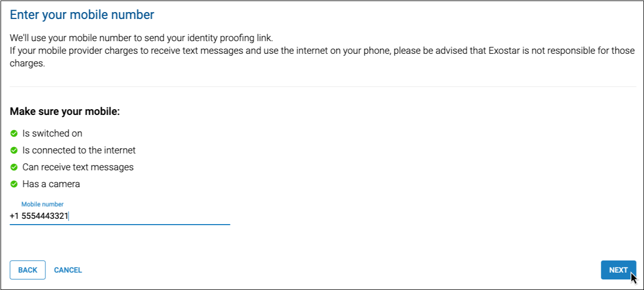Click the 5554443321 digits in the field

click(45, 216)
